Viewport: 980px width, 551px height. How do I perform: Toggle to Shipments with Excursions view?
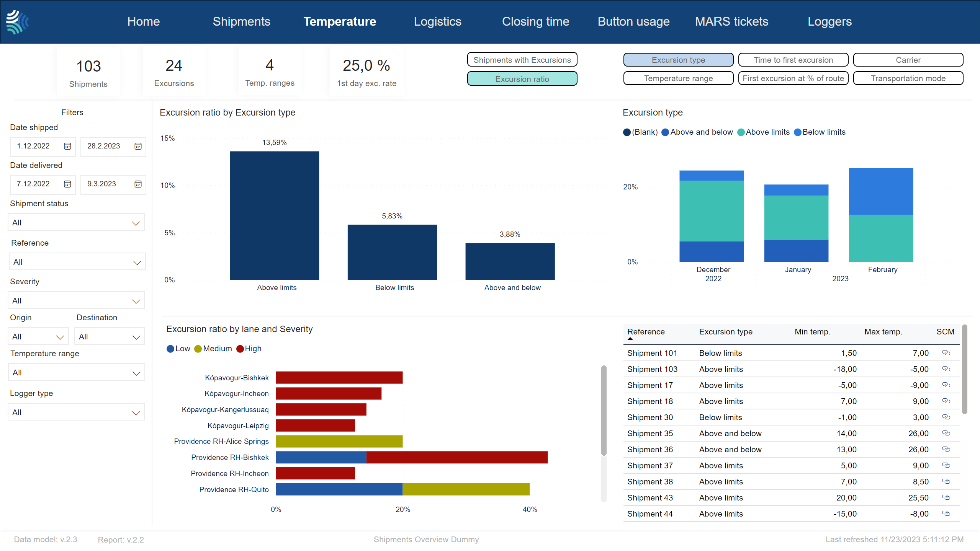pos(522,60)
